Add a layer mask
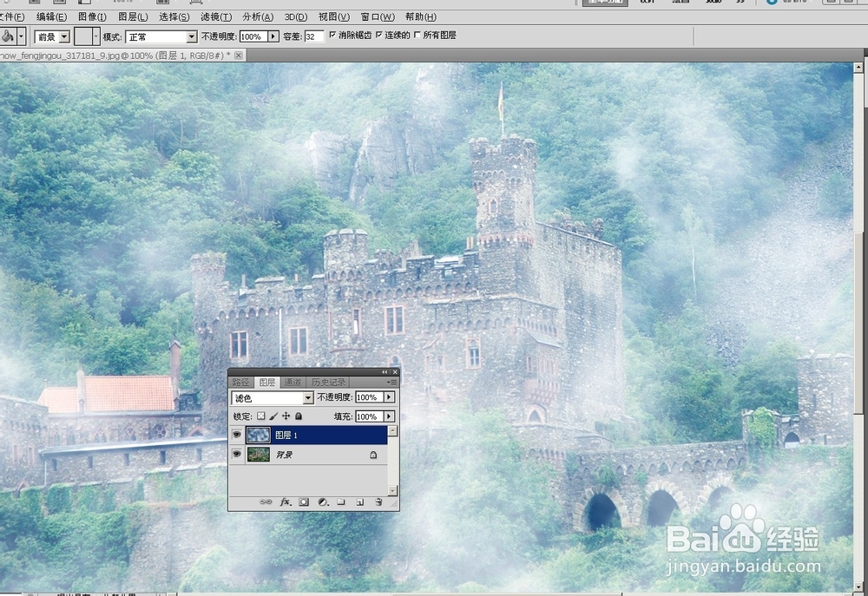 303,502
